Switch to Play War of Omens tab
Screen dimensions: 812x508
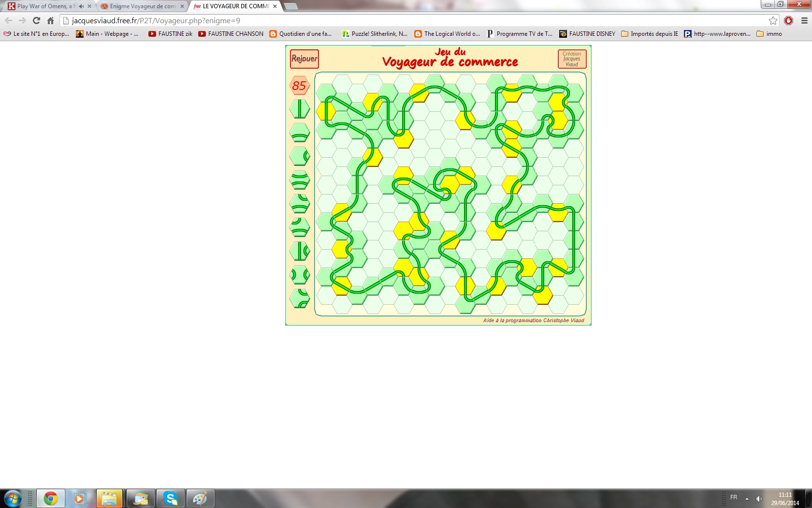click(x=46, y=6)
